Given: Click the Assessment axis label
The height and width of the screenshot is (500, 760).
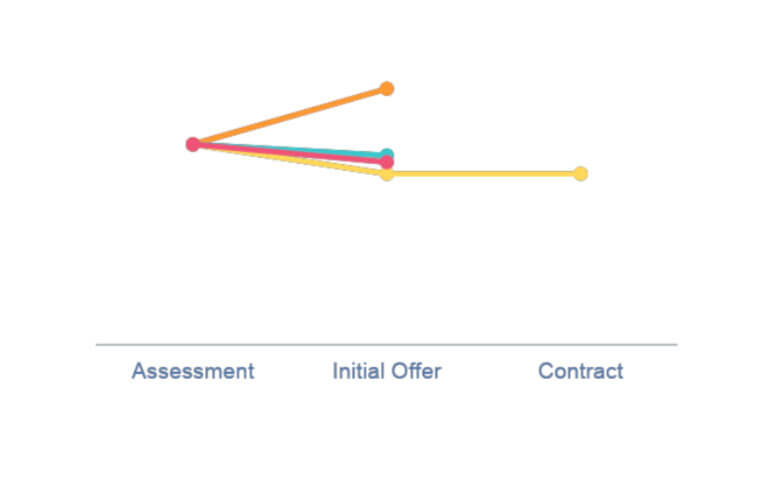Looking at the screenshot, I should click(193, 371).
